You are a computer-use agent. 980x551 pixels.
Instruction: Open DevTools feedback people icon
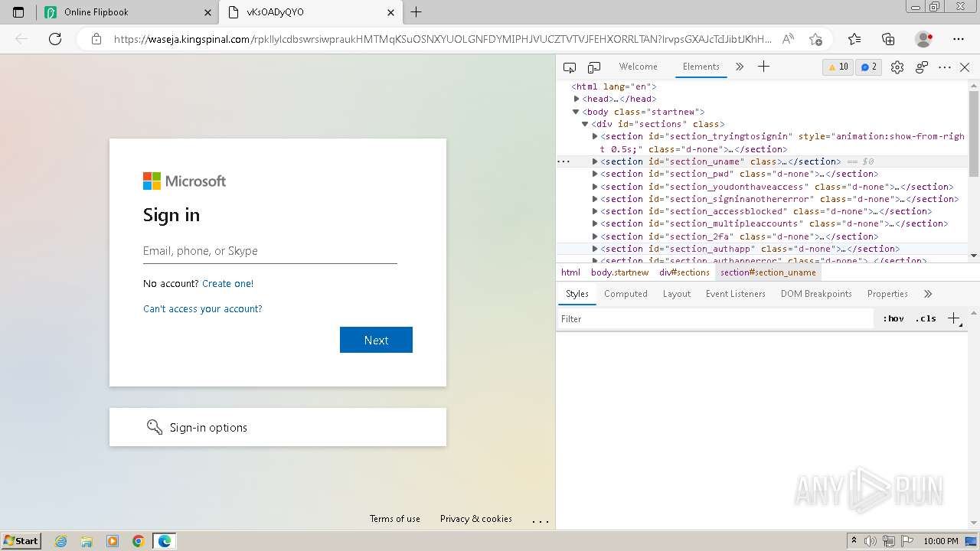point(922,67)
